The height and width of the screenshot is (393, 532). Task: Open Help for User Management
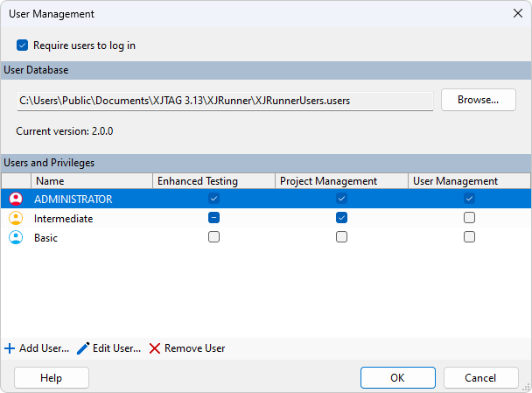[x=52, y=378]
